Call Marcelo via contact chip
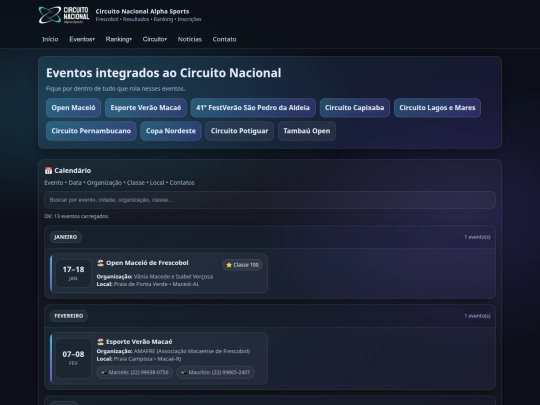The width and height of the screenshot is (540, 405). coord(135,372)
